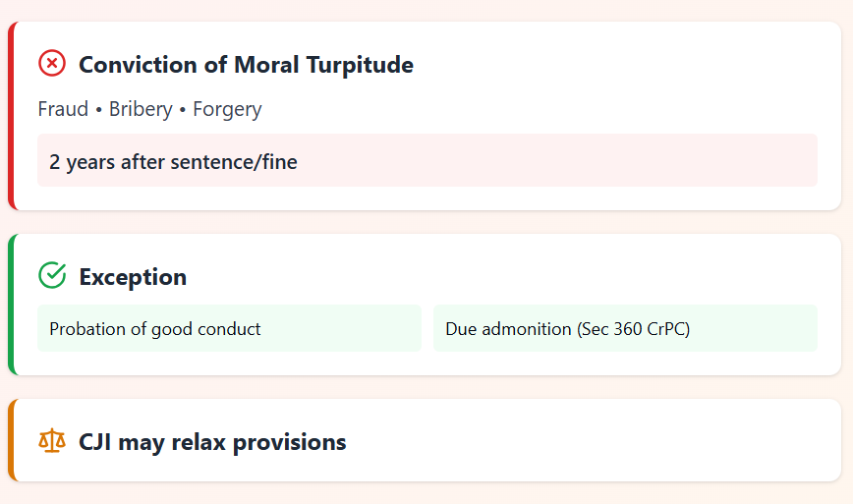The width and height of the screenshot is (853, 504).
Task: Click the Due admonition (Sec 360 CrPC) box
Action: click(x=625, y=328)
